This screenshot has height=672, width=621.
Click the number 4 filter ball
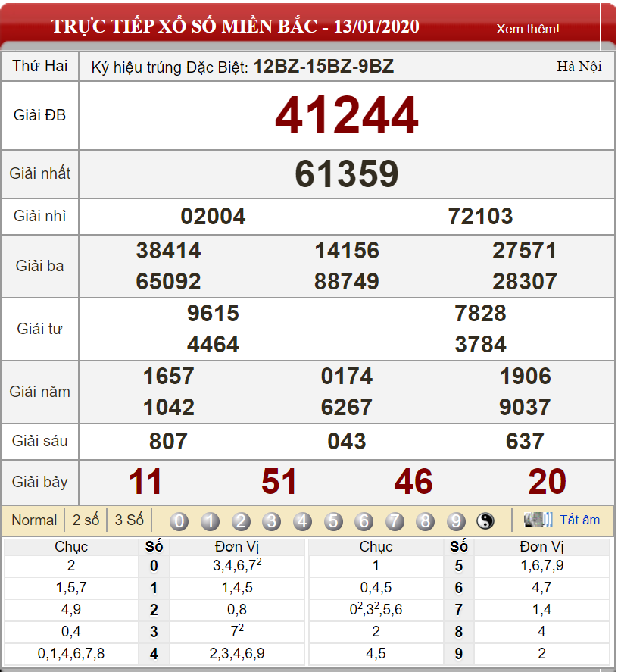(x=302, y=521)
